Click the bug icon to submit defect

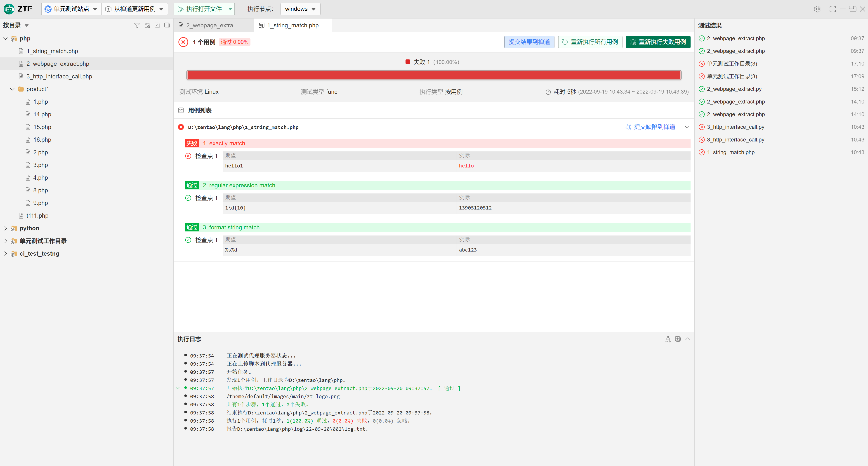point(628,127)
